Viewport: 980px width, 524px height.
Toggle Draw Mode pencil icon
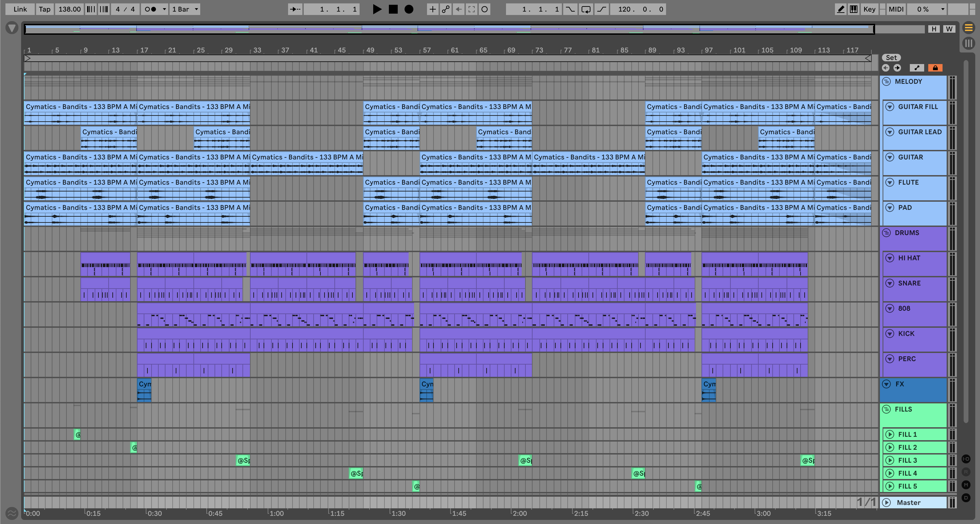[840, 9]
